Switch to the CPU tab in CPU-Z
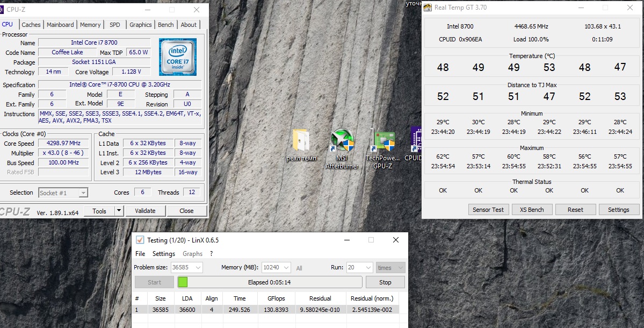 pos(8,24)
